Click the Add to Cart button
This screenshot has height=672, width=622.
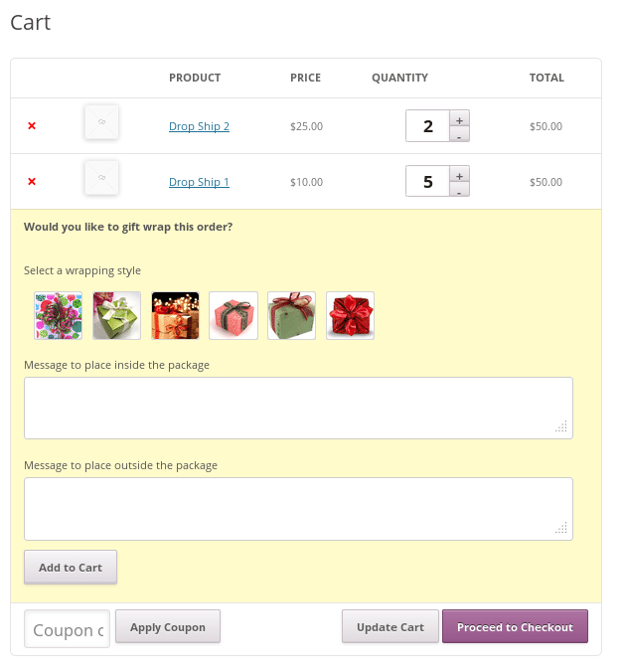pos(71,568)
